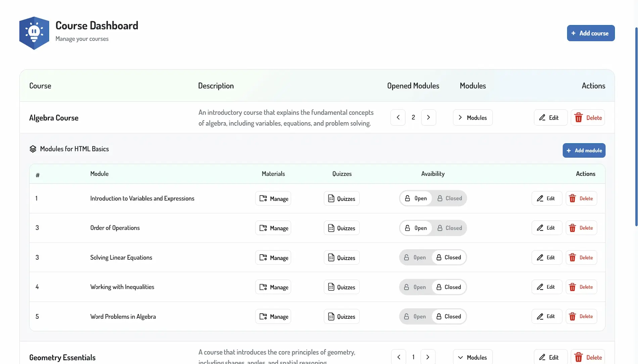Click the quiz document icon for Order of Operations
This screenshot has height=364, width=638.
click(331, 228)
